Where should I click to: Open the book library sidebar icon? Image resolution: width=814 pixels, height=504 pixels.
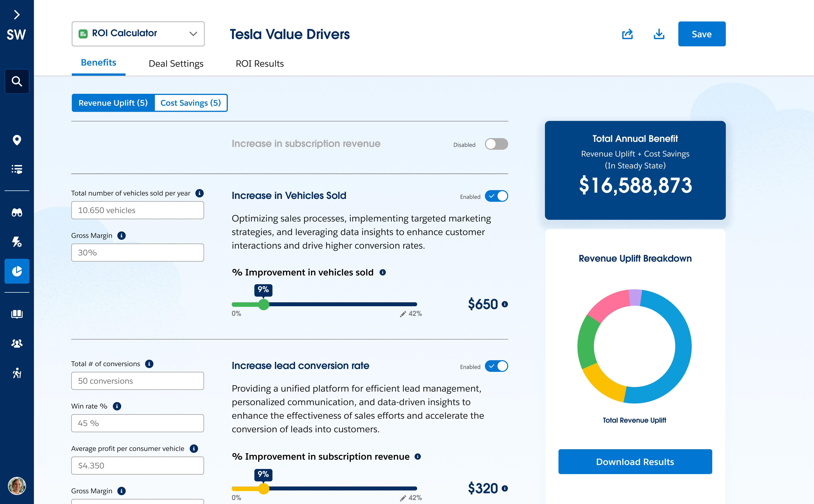(x=17, y=314)
